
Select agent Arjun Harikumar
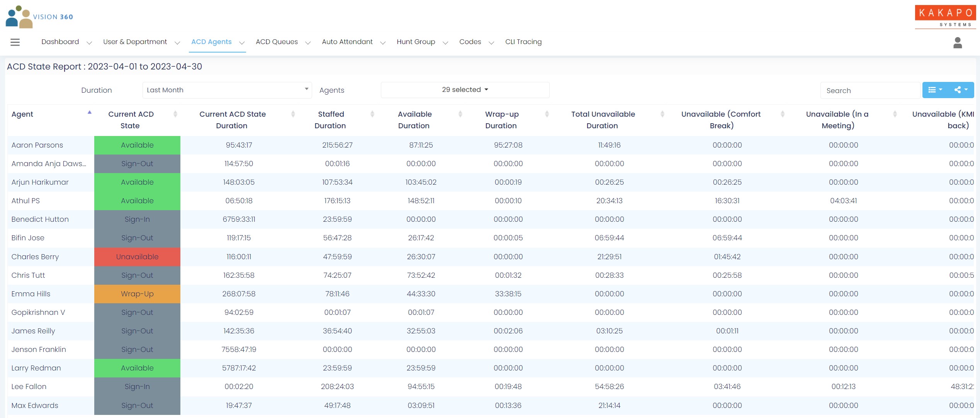(x=40, y=182)
